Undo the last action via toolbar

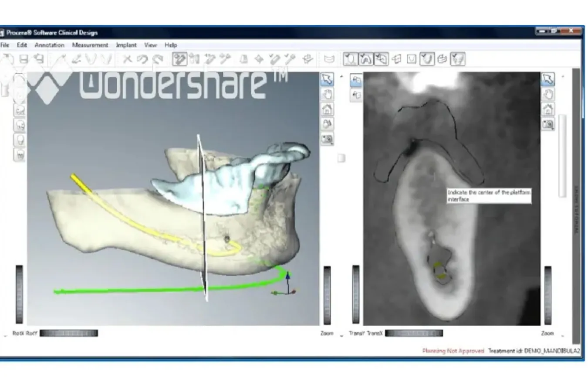142,59
